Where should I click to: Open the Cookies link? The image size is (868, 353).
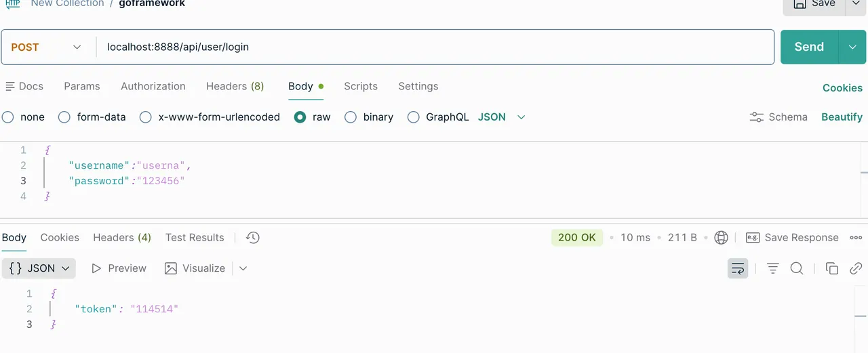[x=842, y=88]
